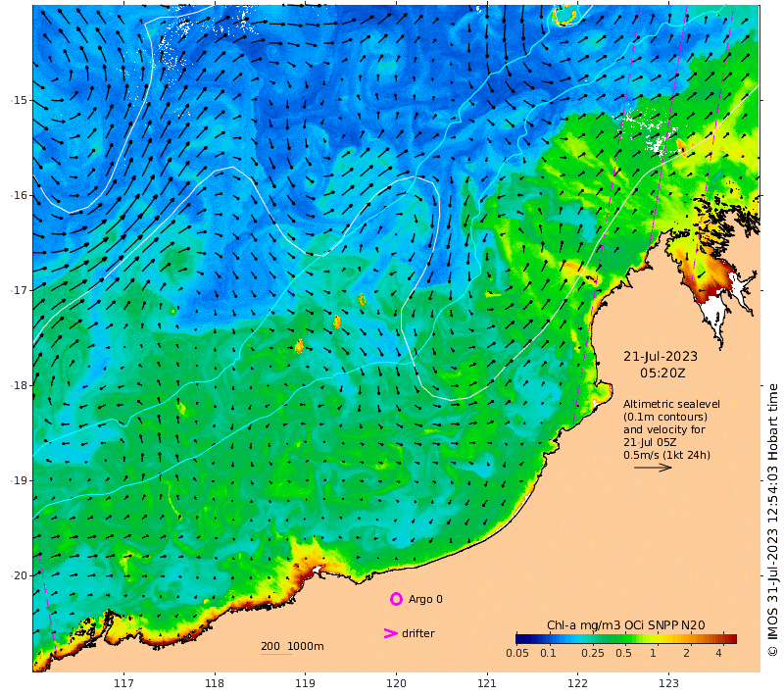The width and height of the screenshot is (784, 696).
Task: Click the IMOS copyright timestamp text
Action: (x=772, y=520)
